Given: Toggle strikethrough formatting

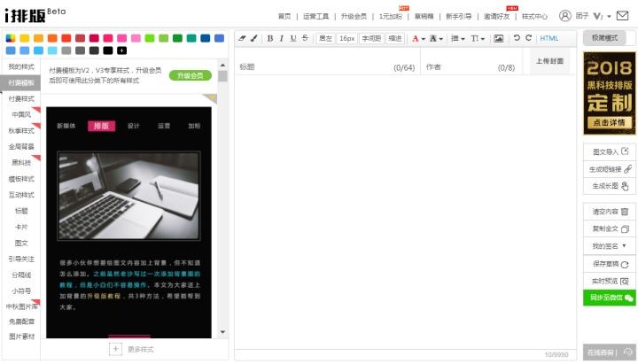Looking at the screenshot, I should click(305, 38).
